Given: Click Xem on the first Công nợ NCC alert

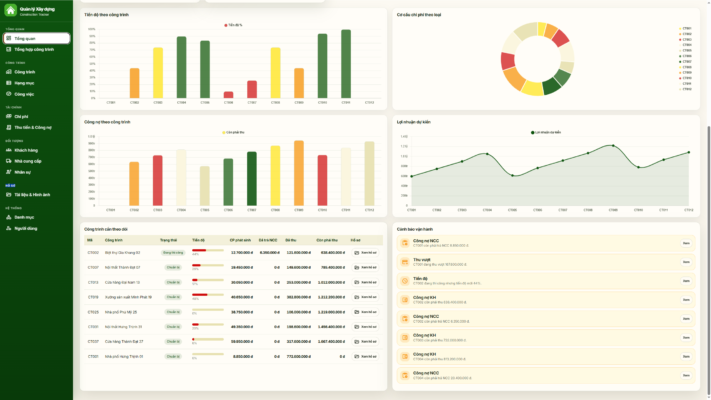Looking at the screenshot, I should (686, 243).
